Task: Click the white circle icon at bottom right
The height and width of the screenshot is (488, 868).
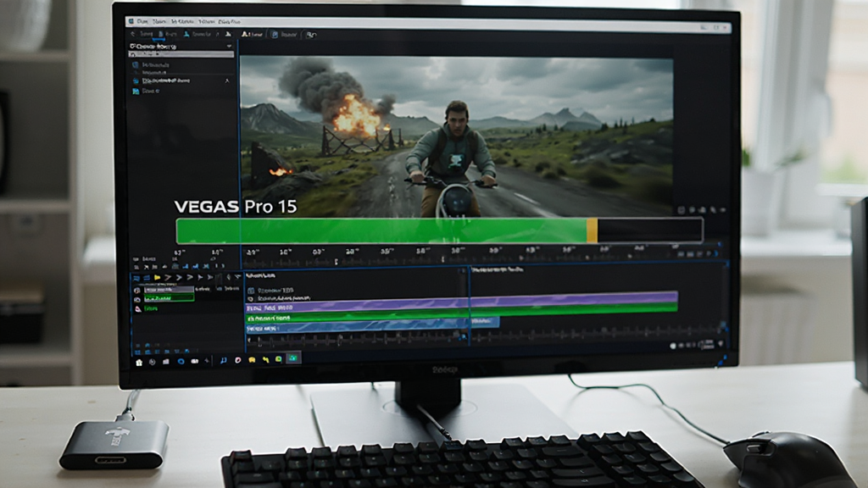Action: point(673,346)
